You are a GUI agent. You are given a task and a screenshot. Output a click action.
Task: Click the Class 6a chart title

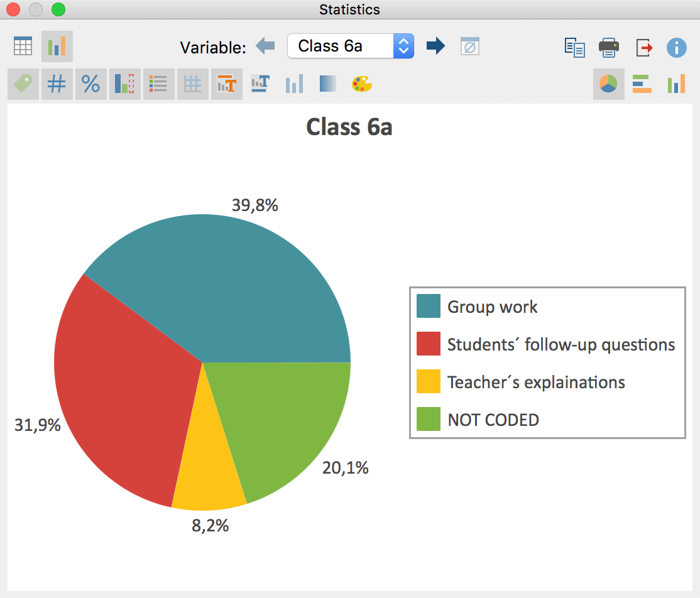point(349,127)
